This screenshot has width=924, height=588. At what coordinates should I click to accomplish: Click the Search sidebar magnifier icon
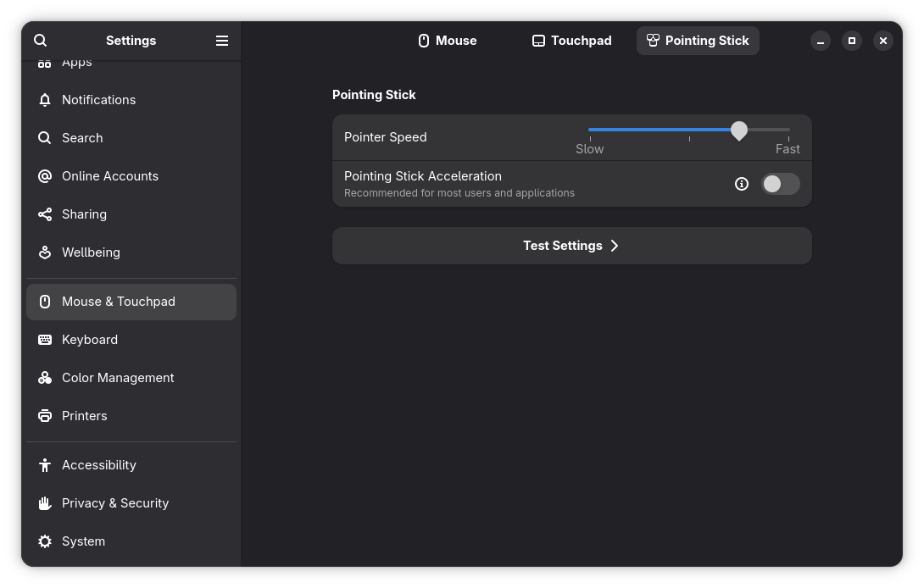(45, 138)
